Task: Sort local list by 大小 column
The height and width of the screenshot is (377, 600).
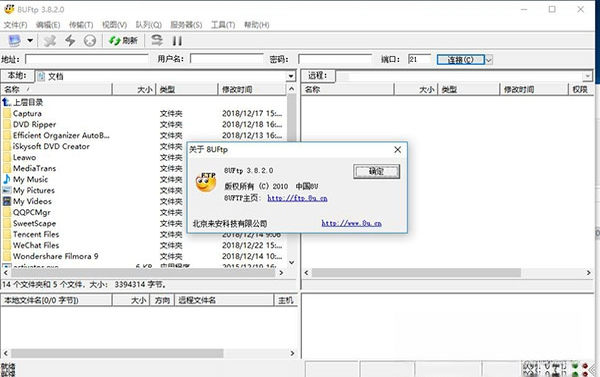Action: pos(134,89)
